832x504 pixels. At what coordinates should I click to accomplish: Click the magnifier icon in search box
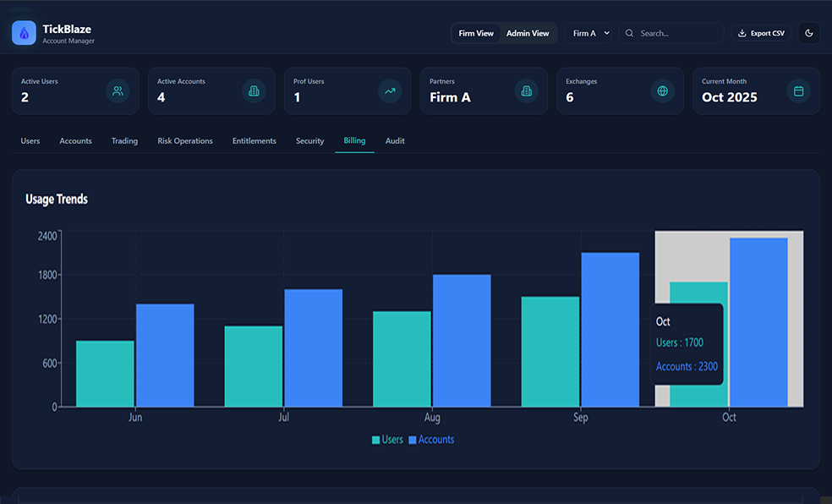(x=629, y=34)
